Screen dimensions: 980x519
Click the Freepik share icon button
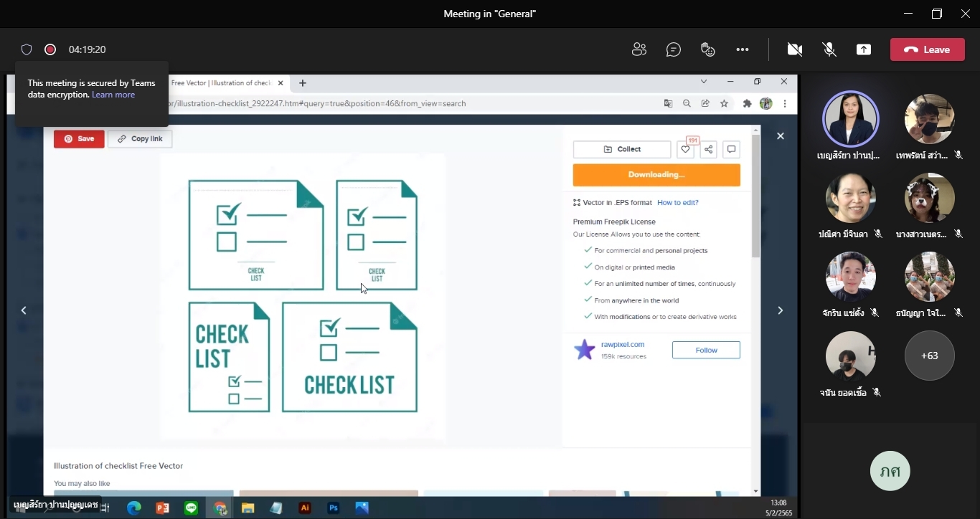coord(708,149)
